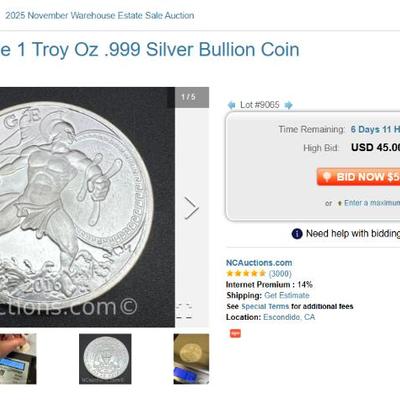This screenshot has height=400, width=400.
Task: Click the BID NOW orange button
Action: (358, 177)
